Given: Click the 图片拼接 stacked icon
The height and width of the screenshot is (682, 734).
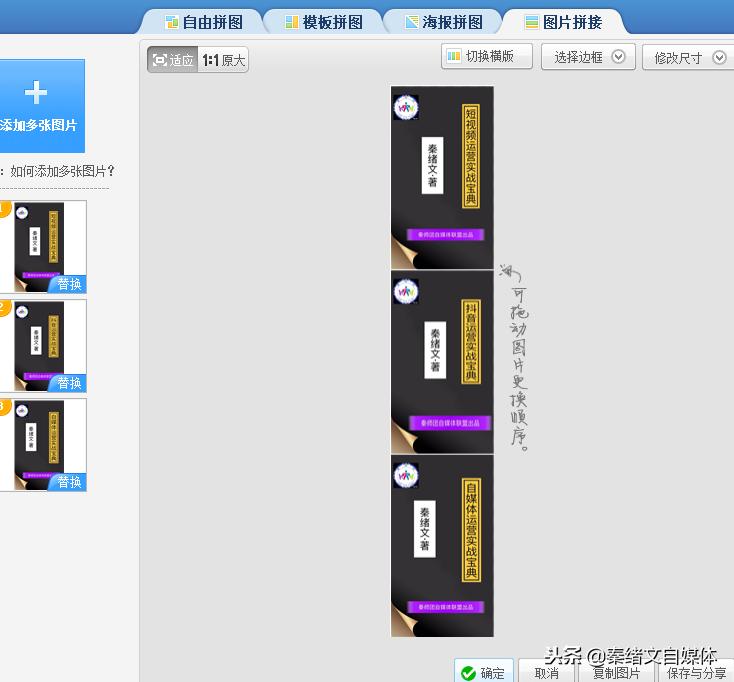Looking at the screenshot, I should point(531,22).
